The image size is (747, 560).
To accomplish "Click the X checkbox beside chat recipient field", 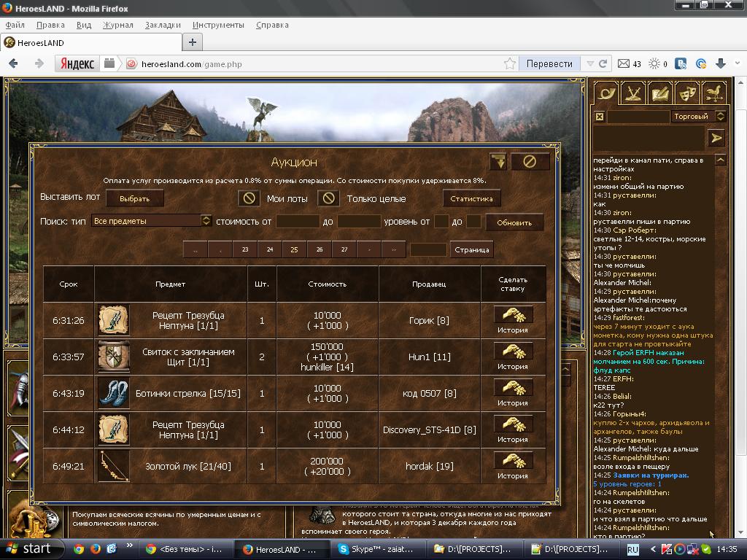I will coord(599,117).
